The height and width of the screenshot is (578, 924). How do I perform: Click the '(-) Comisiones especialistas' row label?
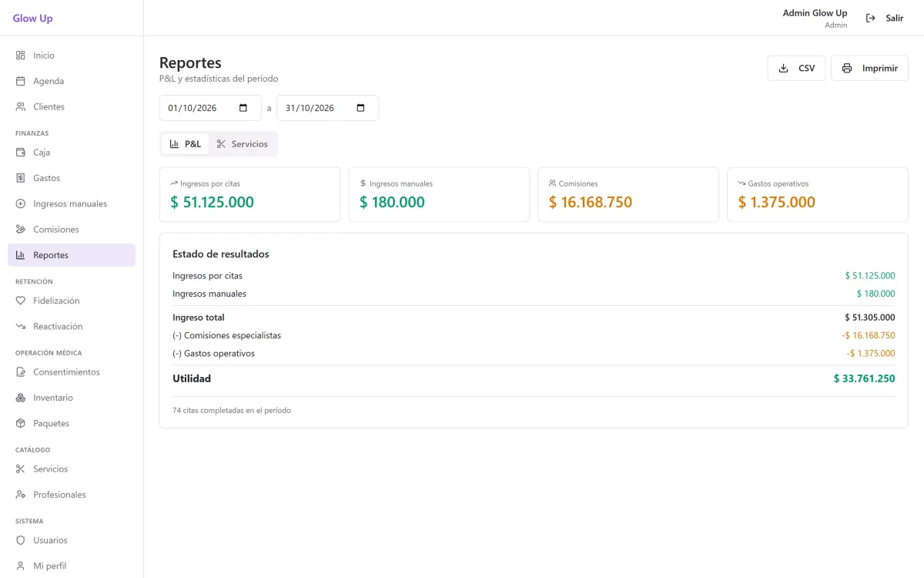pos(227,335)
